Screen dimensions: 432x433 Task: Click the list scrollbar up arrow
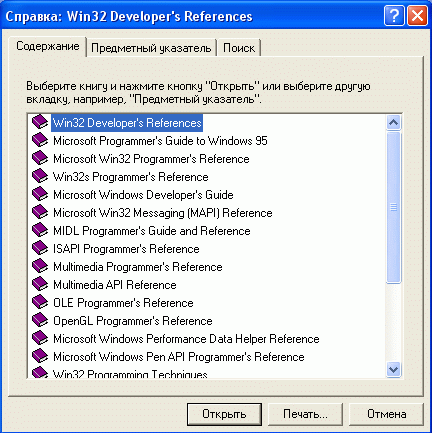point(394,122)
